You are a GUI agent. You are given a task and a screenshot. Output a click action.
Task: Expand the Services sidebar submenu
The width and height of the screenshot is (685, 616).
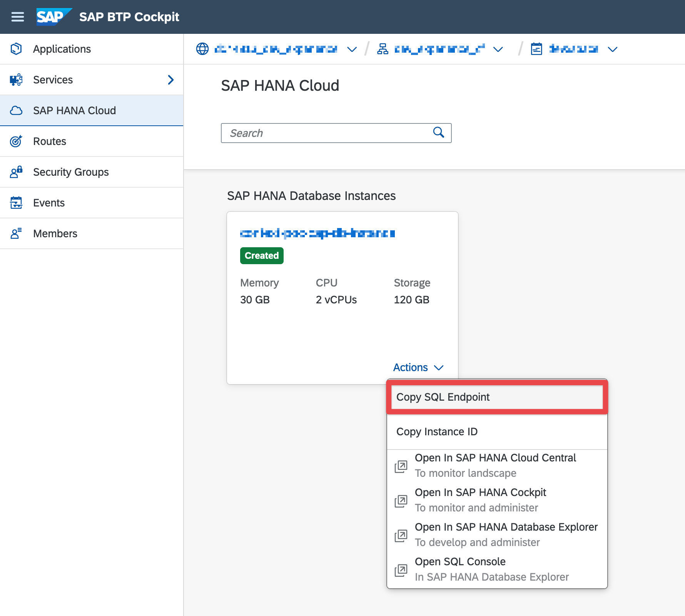(x=170, y=80)
